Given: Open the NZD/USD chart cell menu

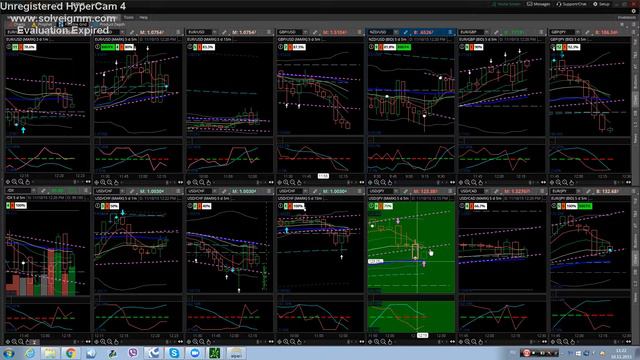Looking at the screenshot, I should click(451, 32).
